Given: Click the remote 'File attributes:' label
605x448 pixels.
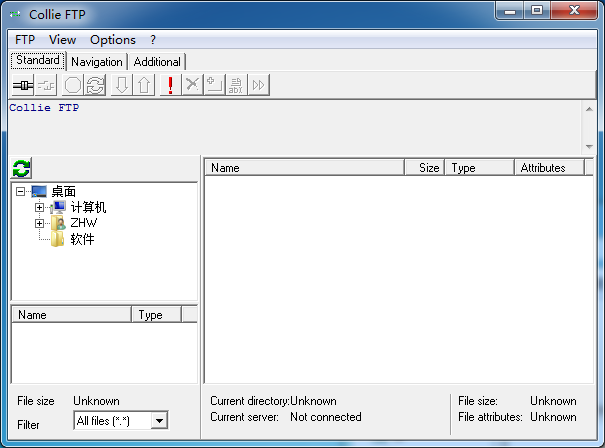Looking at the screenshot, I should (x=490, y=417).
